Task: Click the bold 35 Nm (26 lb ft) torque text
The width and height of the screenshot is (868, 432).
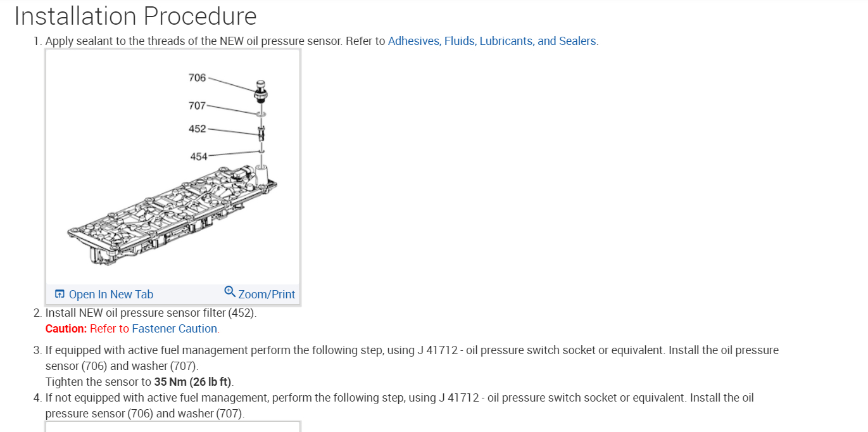Action: tap(193, 382)
